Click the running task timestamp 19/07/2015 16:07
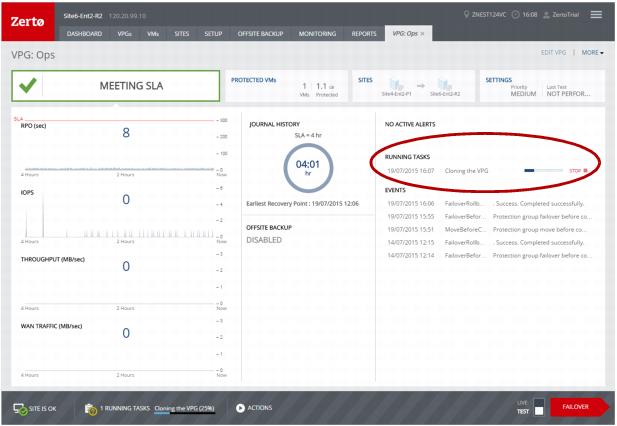Viewport: 617px width, 426px height. [x=411, y=171]
